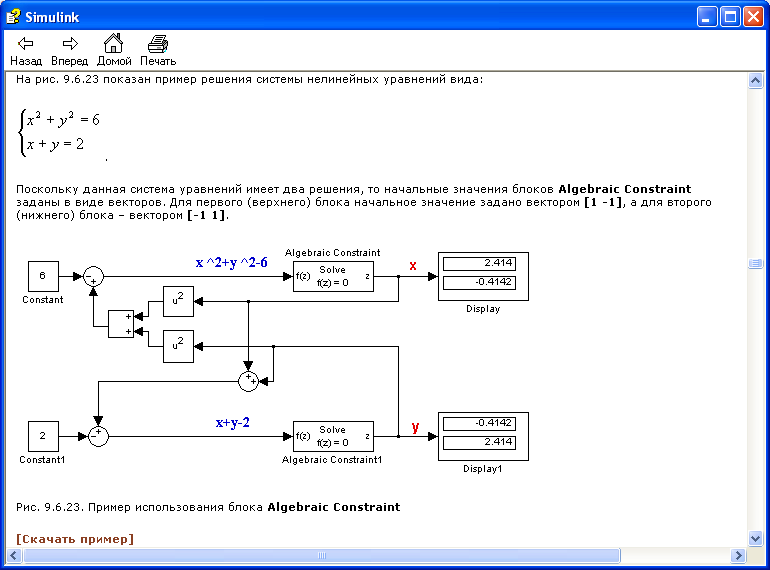Click the Simulink help icon in title bar
Viewport: 770px width, 570px height.
click(x=13, y=17)
